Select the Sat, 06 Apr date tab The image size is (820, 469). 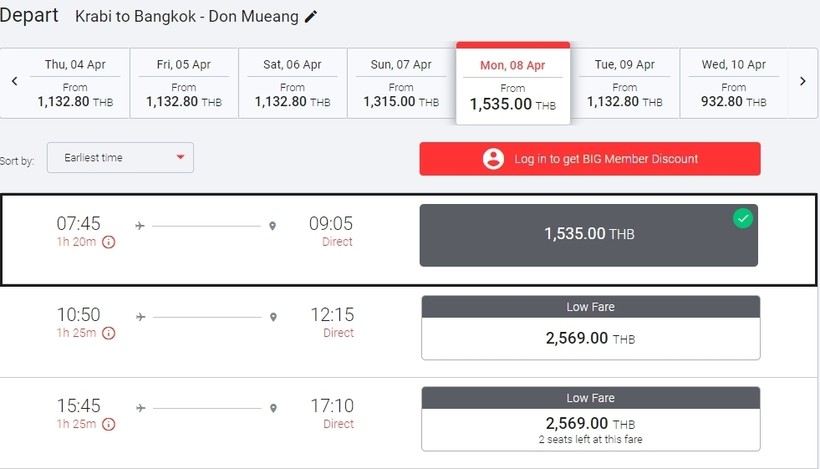[292, 83]
